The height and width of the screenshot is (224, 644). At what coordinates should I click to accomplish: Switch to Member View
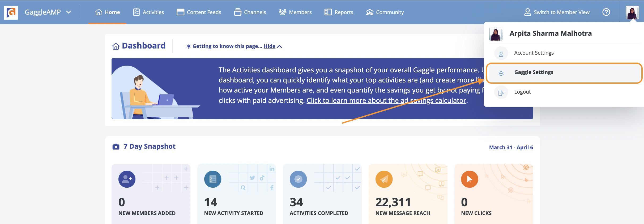(557, 12)
